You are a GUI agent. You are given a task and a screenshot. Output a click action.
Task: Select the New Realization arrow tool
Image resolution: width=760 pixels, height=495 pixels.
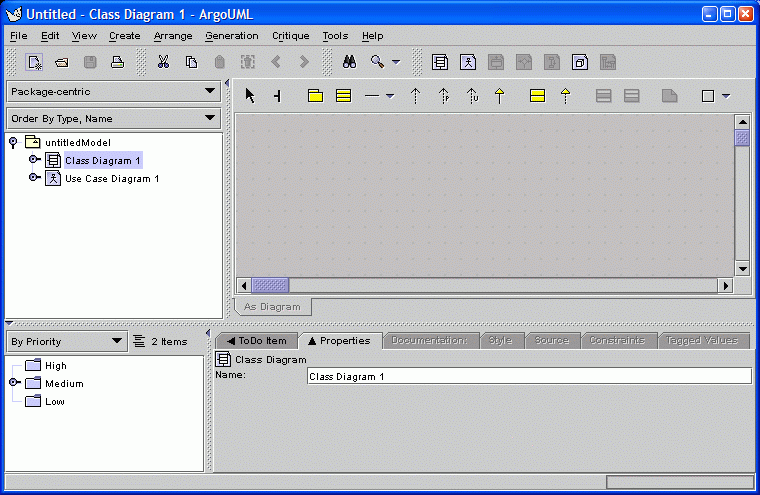(565, 96)
